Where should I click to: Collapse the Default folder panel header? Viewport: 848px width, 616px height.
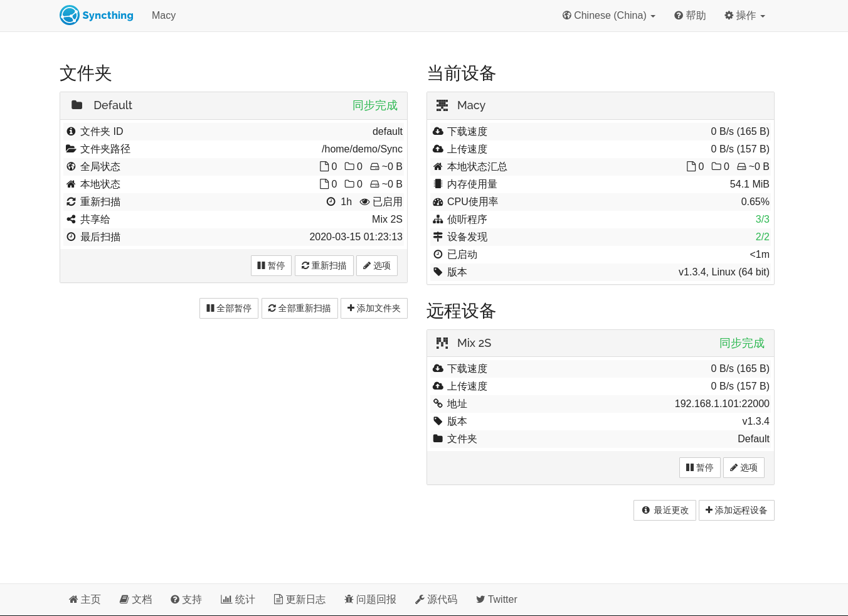click(x=233, y=105)
